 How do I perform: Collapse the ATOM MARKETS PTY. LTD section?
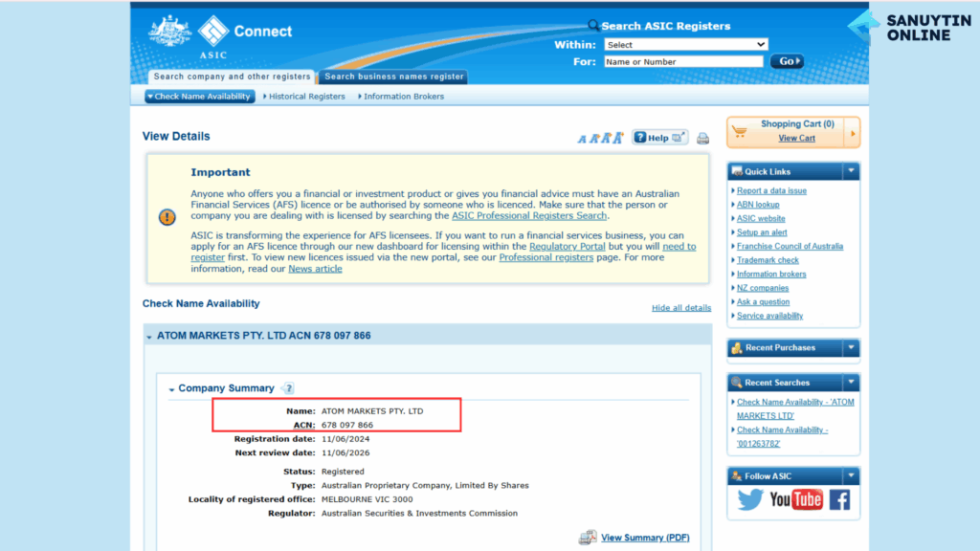tap(148, 337)
